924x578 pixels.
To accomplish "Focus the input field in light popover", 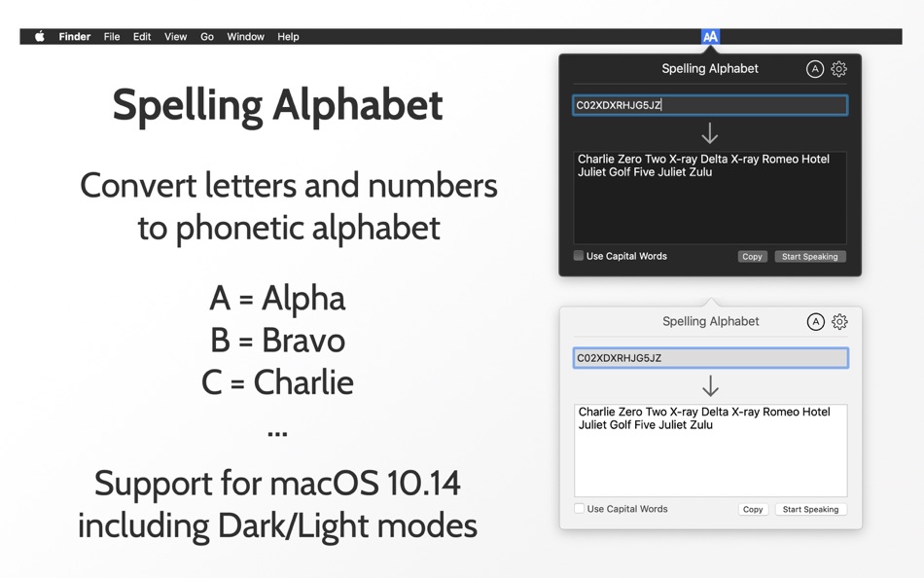I will pos(711,358).
